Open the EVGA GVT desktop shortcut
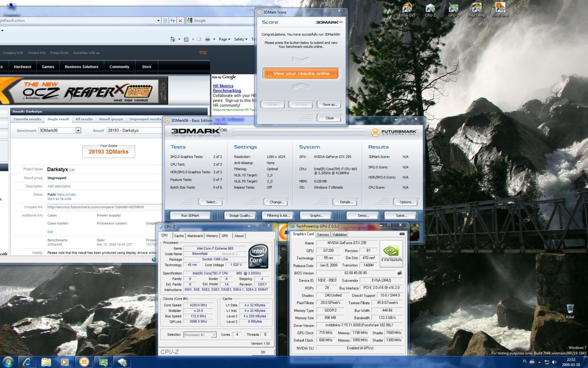The height and width of the screenshot is (368, 588). pyautogui.click(x=407, y=10)
